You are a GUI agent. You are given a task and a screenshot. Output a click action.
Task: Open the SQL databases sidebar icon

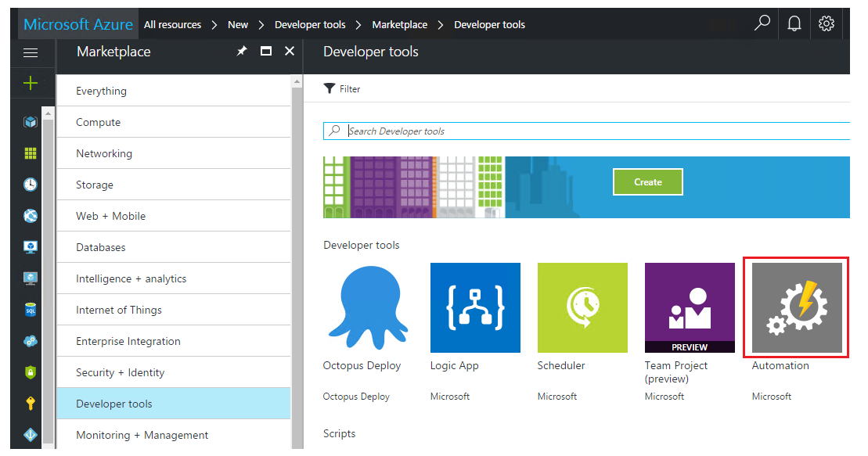31,310
